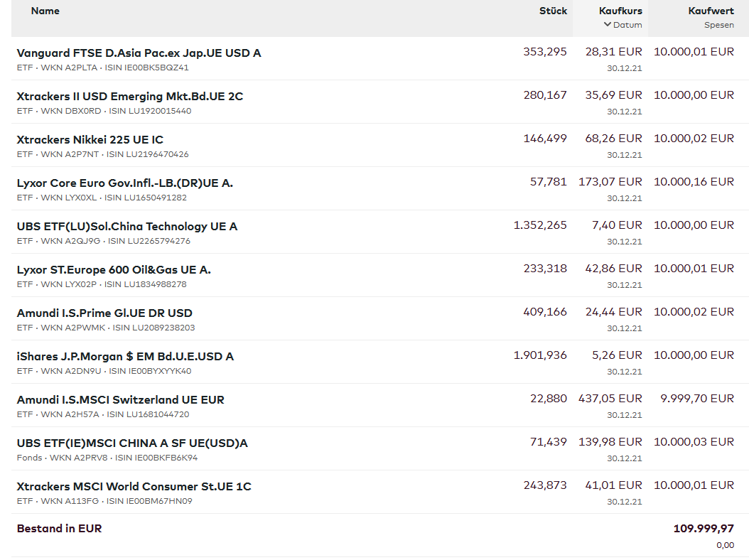The width and height of the screenshot is (749, 560).
Task: Select the Xtrackers Nikkei 225 UE IC entry
Action: (90, 140)
